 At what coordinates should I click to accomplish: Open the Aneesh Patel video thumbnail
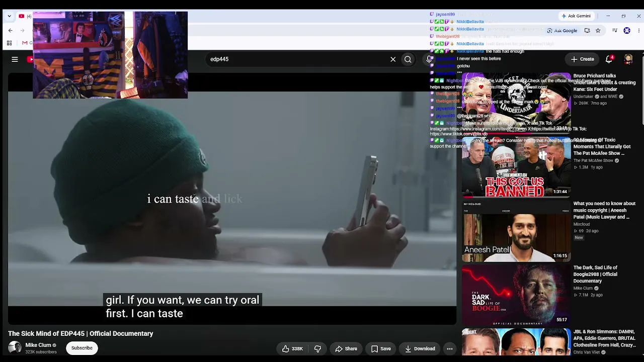click(x=516, y=231)
